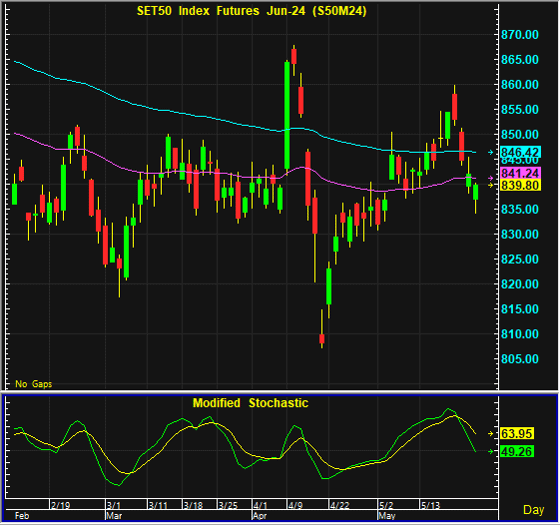Click the 870.00 price axis label
This screenshot has height=525, width=560.
pos(520,35)
